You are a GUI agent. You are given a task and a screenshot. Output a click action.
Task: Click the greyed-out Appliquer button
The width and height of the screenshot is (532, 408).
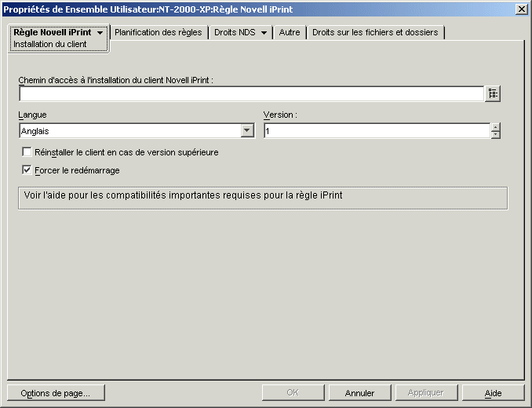point(426,393)
